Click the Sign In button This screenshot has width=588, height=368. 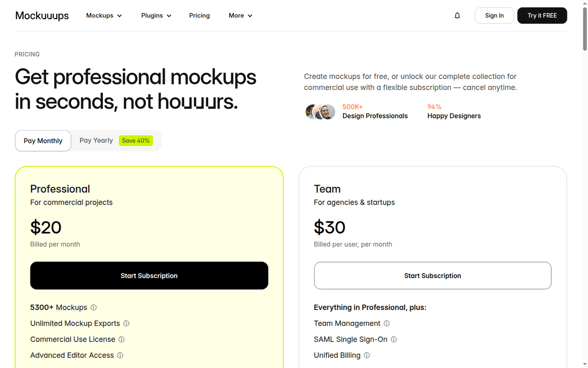[x=494, y=16]
